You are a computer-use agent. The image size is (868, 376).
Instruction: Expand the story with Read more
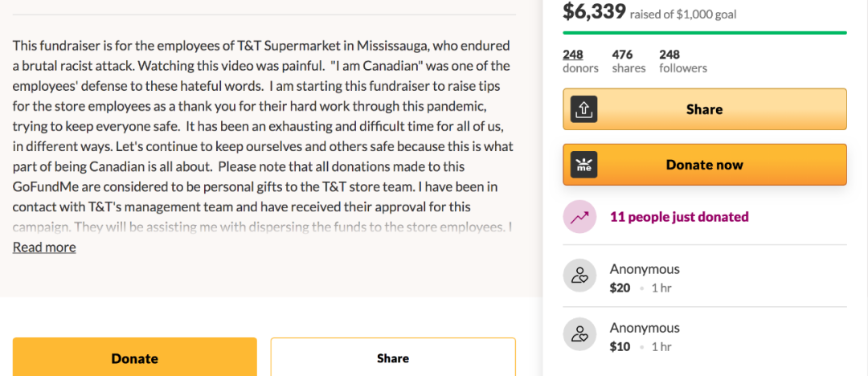click(44, 247)
